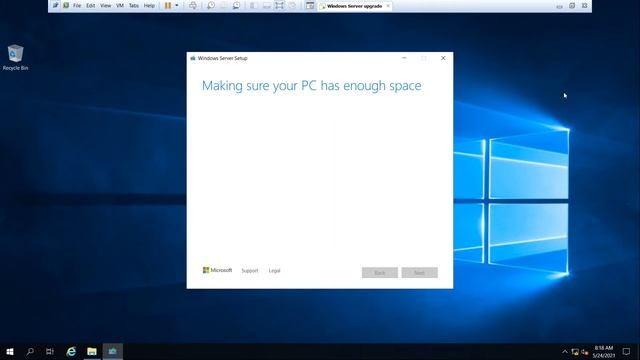Open the VMware Help menu
The height and width of the screenshot is (360, 640).
coord(149,6)
